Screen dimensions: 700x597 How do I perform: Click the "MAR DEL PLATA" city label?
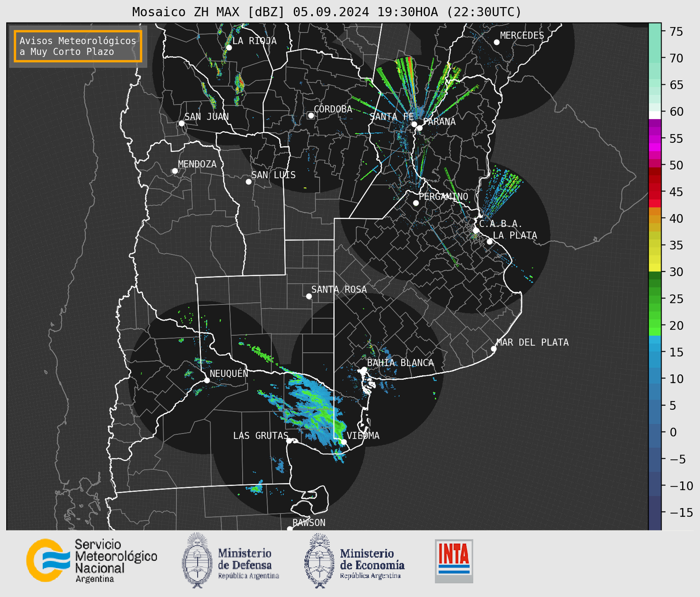pyautogui.click(x=532, y=343)
